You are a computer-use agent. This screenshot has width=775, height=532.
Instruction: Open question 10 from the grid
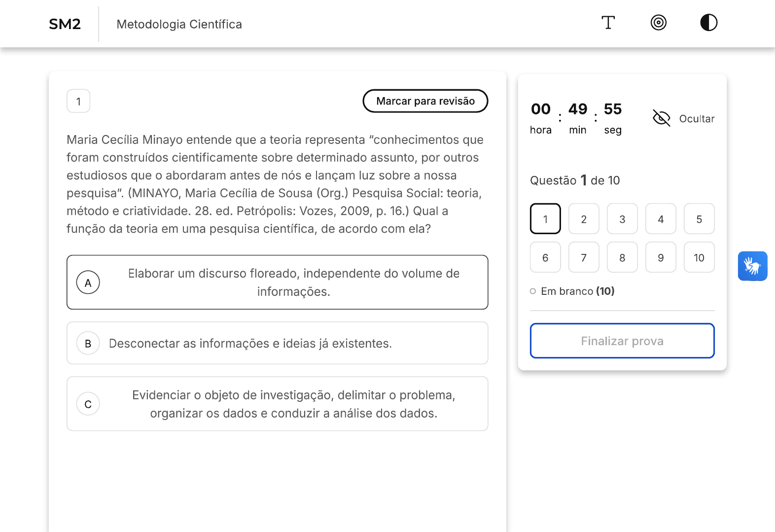[699, 257]
